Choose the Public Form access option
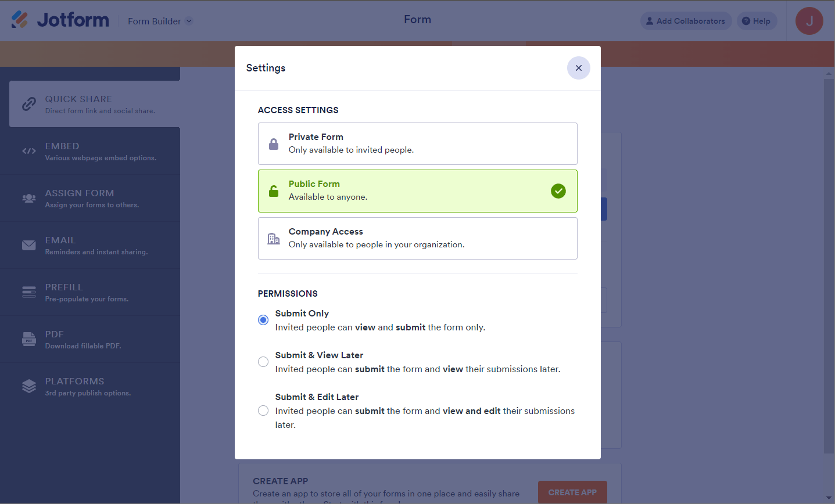 pyautogui.click(x=418, y=191)
